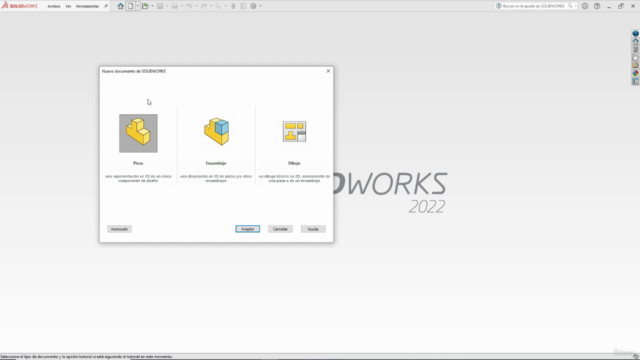Screen dimensions: 640x360
Task: Open the Options gear icon
Action: click(253, 6)
